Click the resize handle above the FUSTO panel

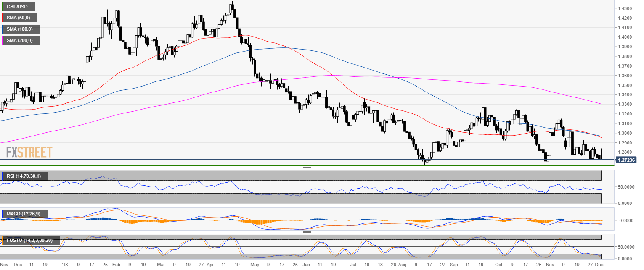click(307, 232)
